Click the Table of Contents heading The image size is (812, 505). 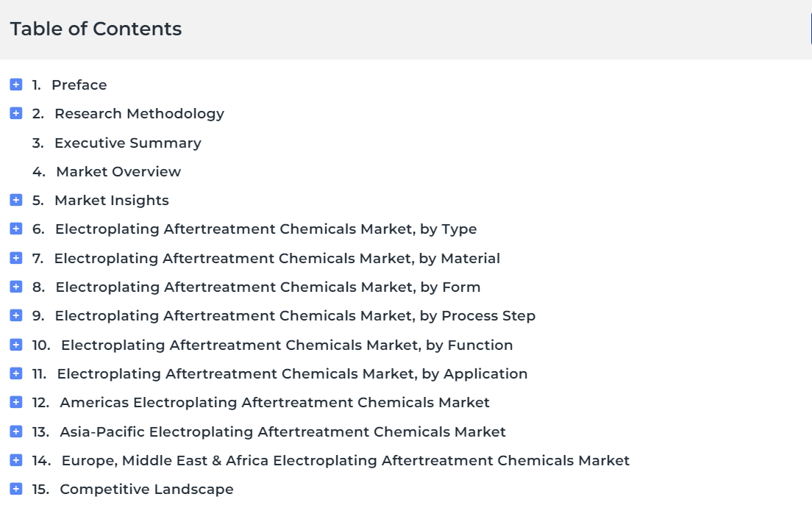pos(96,29)
